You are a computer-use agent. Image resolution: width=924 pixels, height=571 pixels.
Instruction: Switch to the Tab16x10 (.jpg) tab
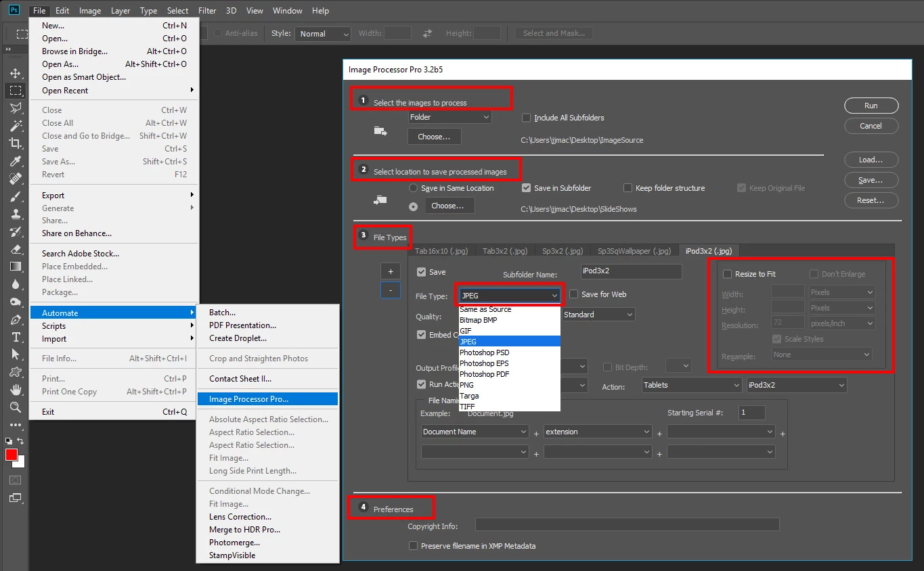441,251
